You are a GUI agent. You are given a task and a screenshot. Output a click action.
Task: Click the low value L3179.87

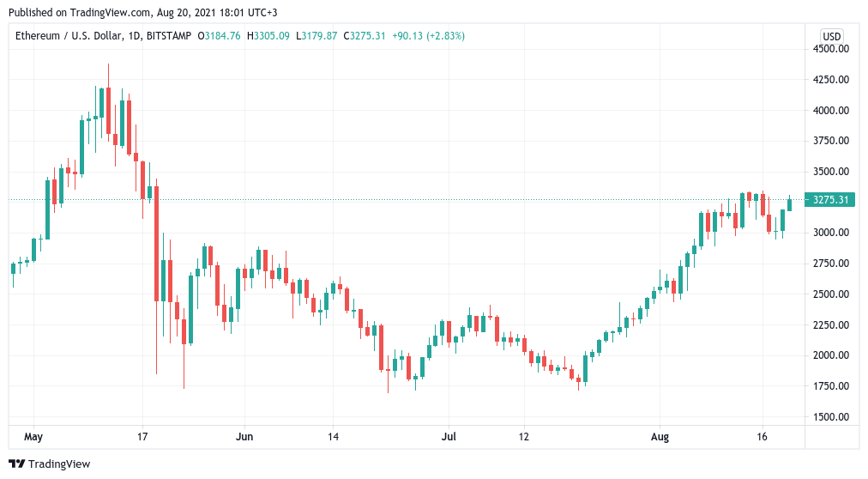click(x=317, y=36)
